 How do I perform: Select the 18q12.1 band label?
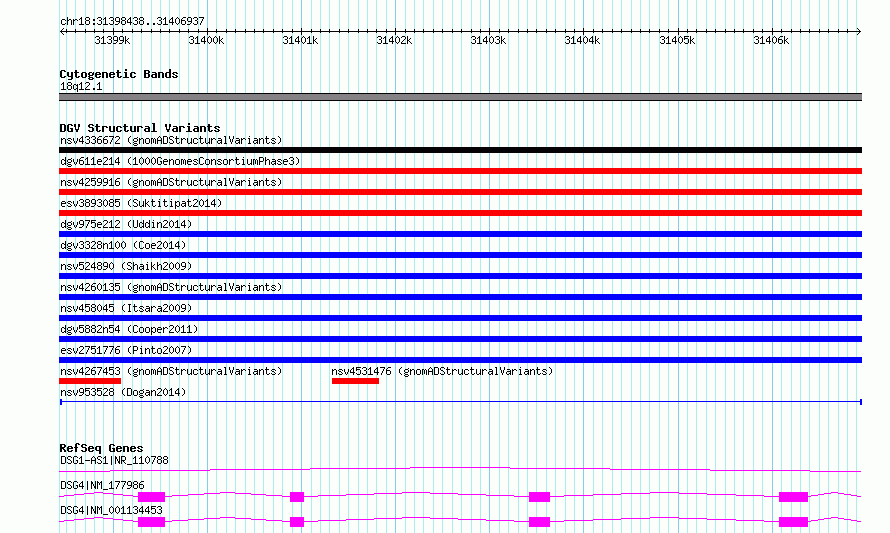(81, 86)
